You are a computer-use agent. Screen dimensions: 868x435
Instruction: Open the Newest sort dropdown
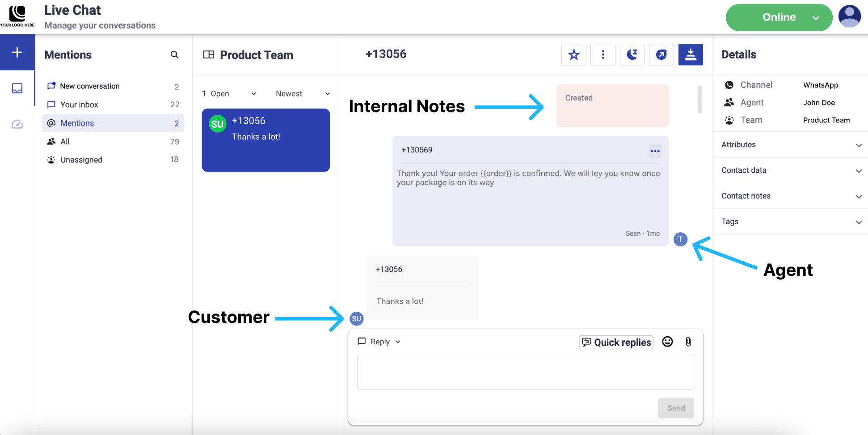point(303,94)
